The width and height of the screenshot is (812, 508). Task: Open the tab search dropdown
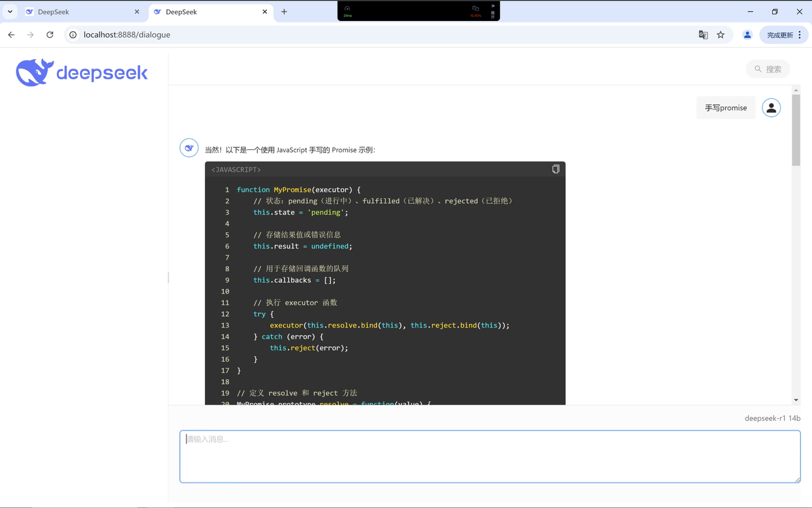pos(10,11)
